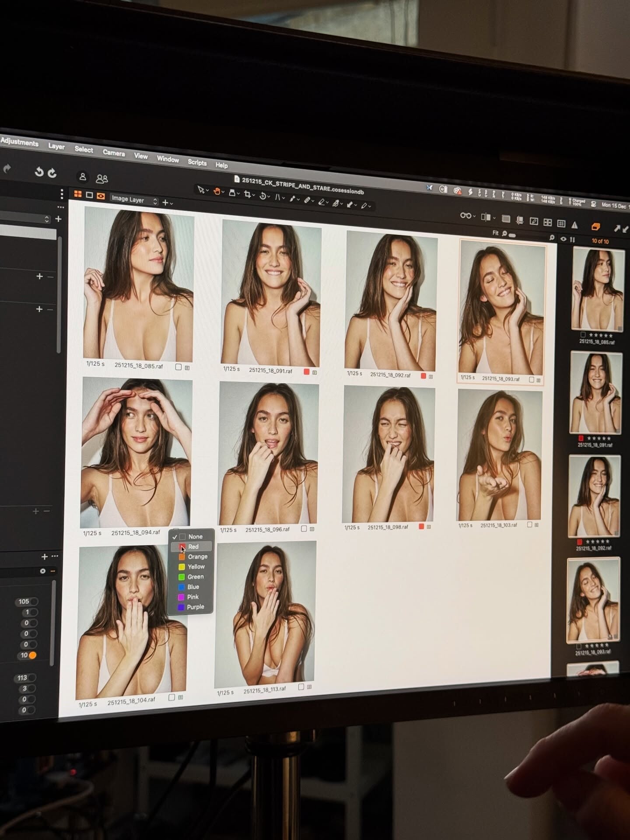
Task: Toggle the filter switch showing 105
Action: coord(28,602)
